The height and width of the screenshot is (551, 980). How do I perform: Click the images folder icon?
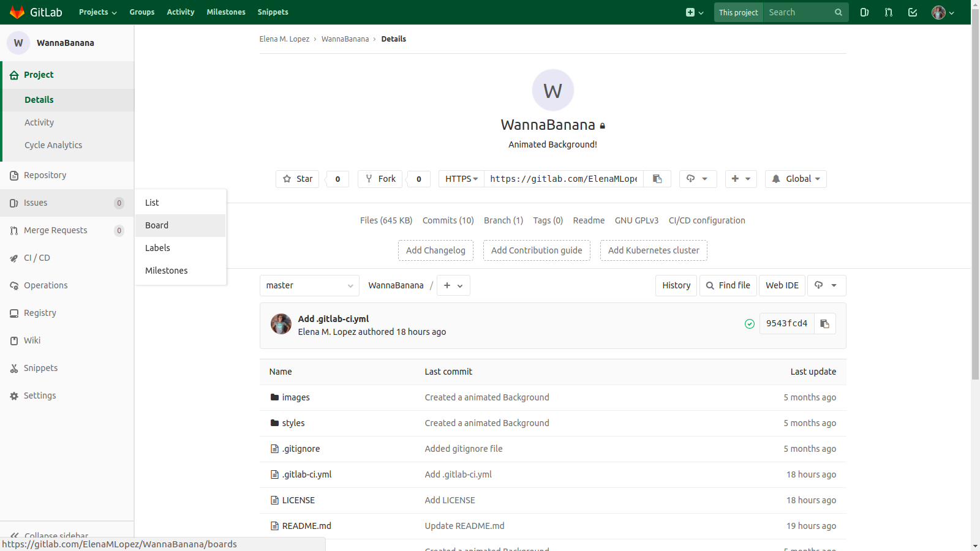(x=274, y=397)
